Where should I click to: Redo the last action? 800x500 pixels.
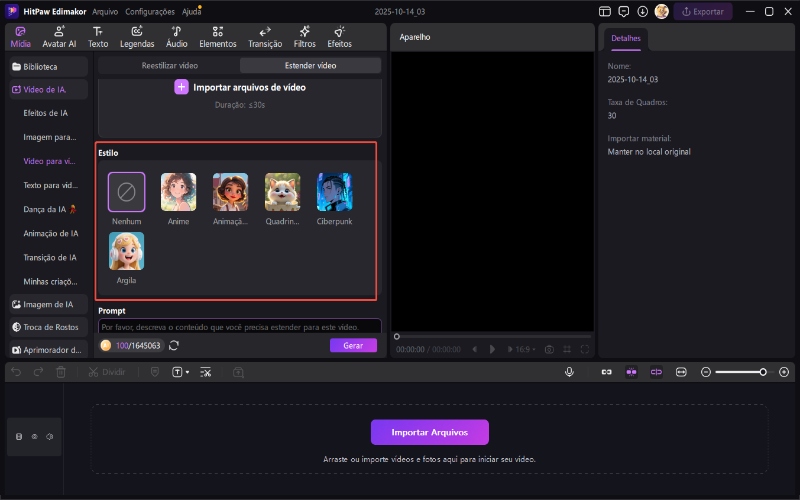click(x=38, y=372)
